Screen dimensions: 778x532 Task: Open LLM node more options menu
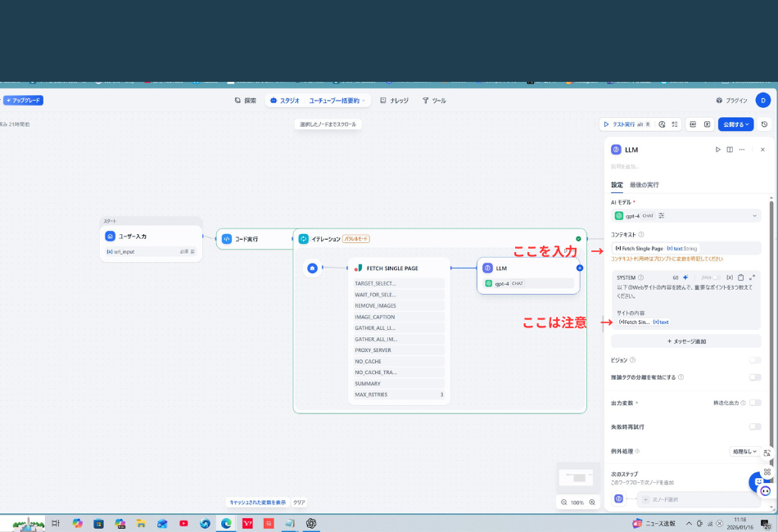coord(741,150)
